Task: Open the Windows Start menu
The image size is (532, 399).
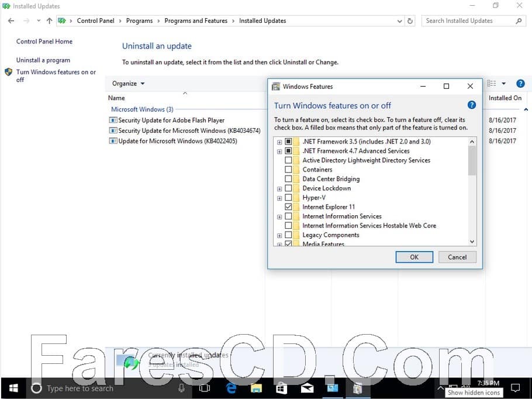Action: coord(13,388)
